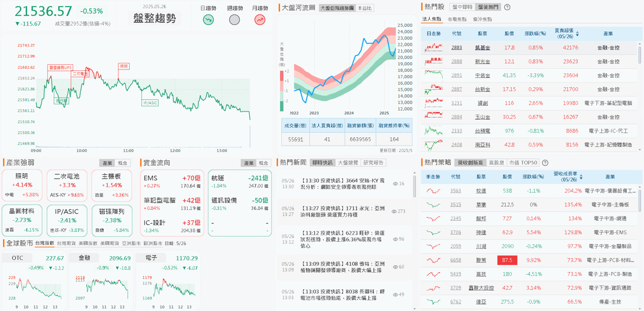The image size is (644, 311).
Task: Switch 熱門股 to 盤後熱門 mode
Action: 487,7
